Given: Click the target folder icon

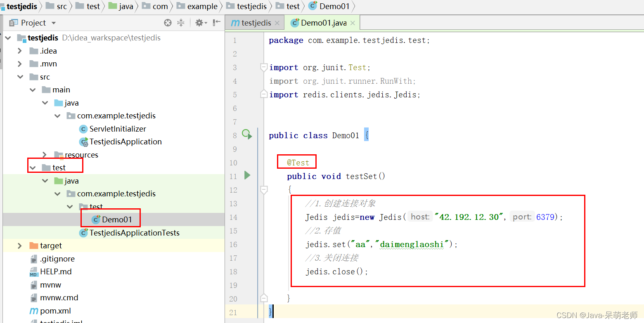Looking at the screenshot, I should click(34, 246).
